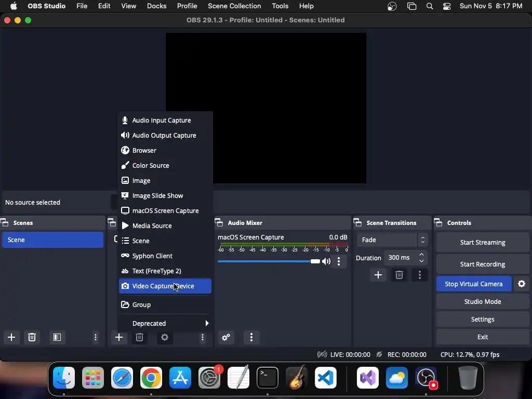
Task: Click Start Recording button
Action: [483, 264]
